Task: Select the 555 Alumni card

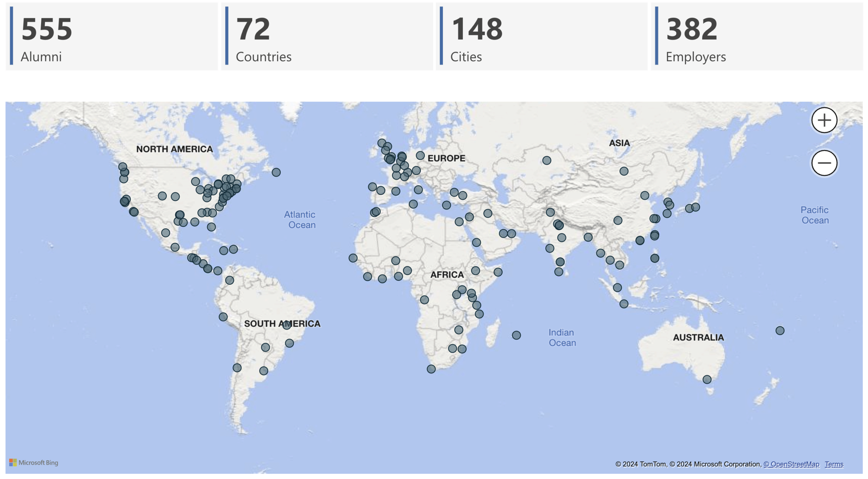Action: pyautogui.click(x=112, y=37)
